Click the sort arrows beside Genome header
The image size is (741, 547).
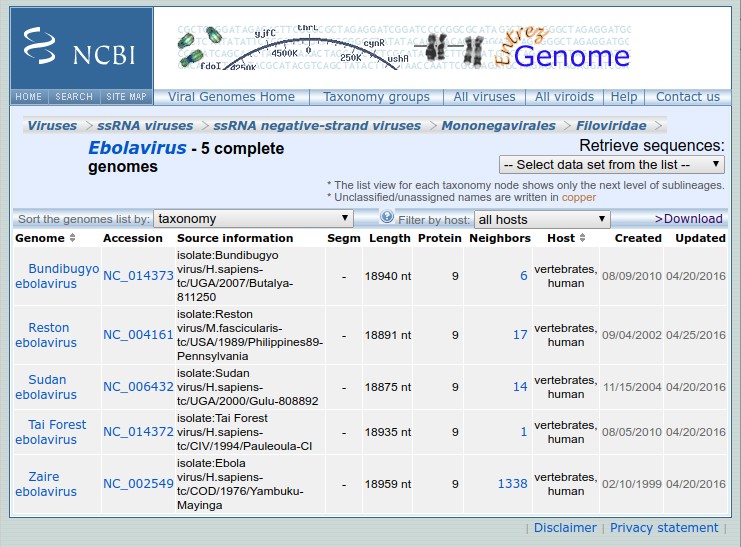tap(73, 239)
